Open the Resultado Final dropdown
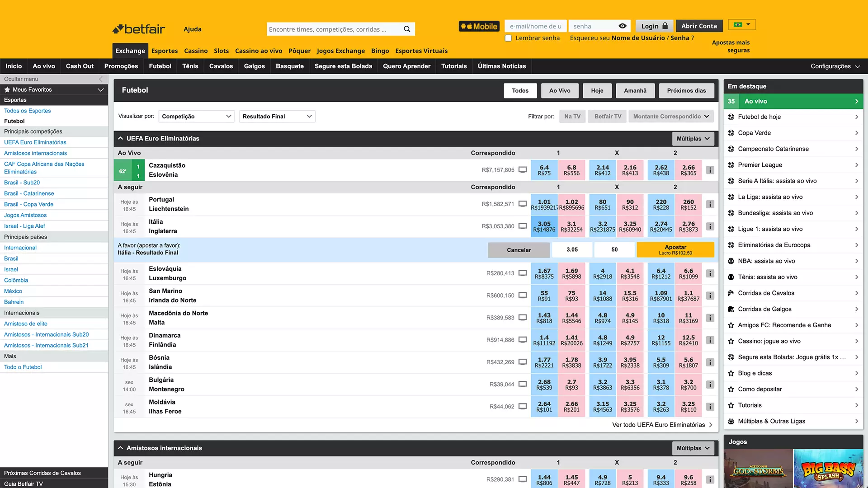The image size is (868, 488). [277, 117]
